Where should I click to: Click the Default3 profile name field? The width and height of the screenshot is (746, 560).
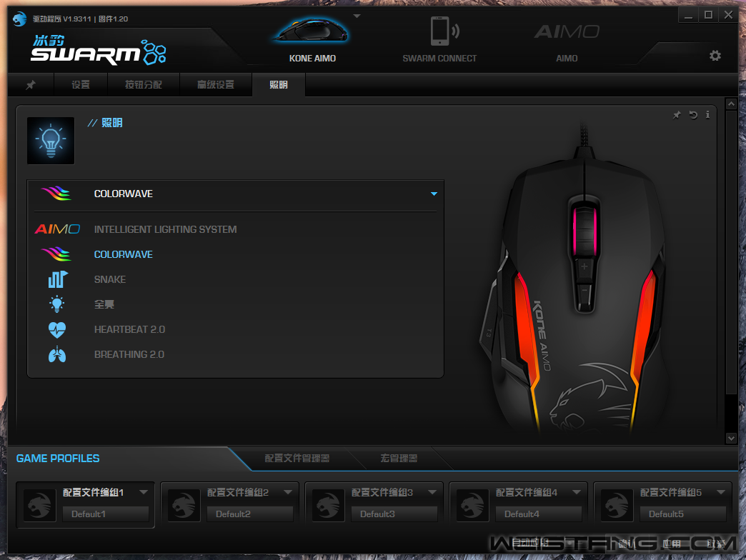click(x=394, y=514)
